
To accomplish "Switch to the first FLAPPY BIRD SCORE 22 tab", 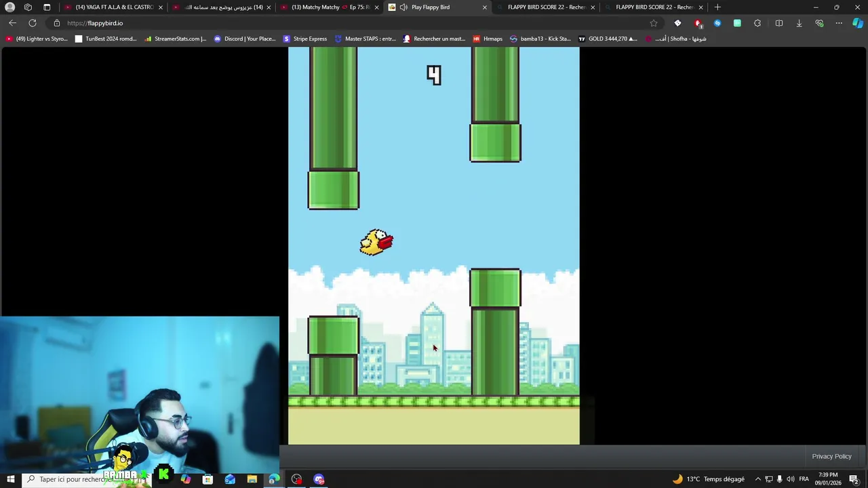I will click(546, 7).
